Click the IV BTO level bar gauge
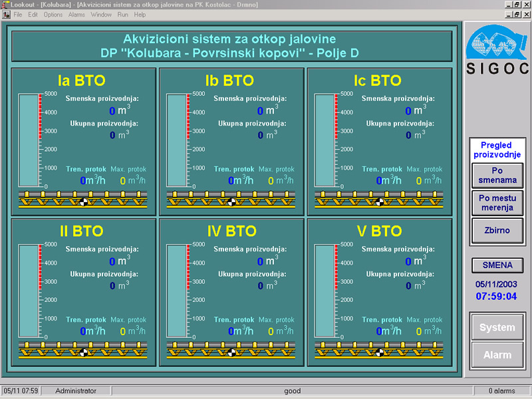This screenshot has height=399, width=532. 177,291
